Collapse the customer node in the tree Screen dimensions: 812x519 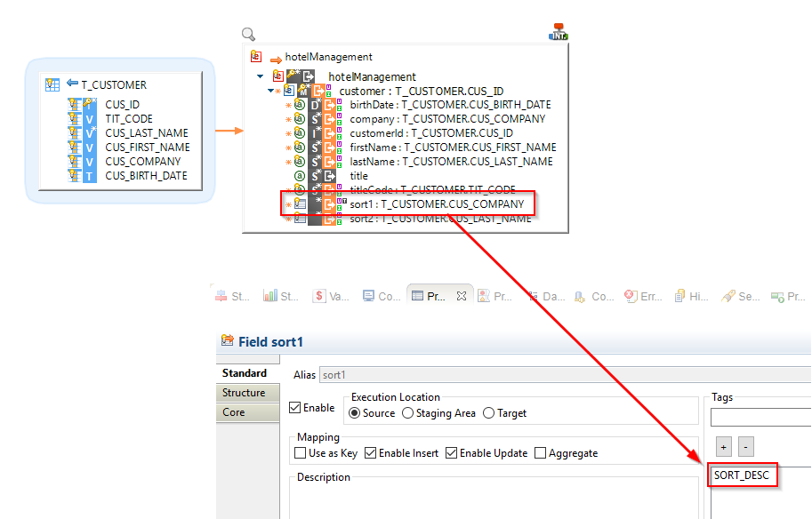point(271,91)
